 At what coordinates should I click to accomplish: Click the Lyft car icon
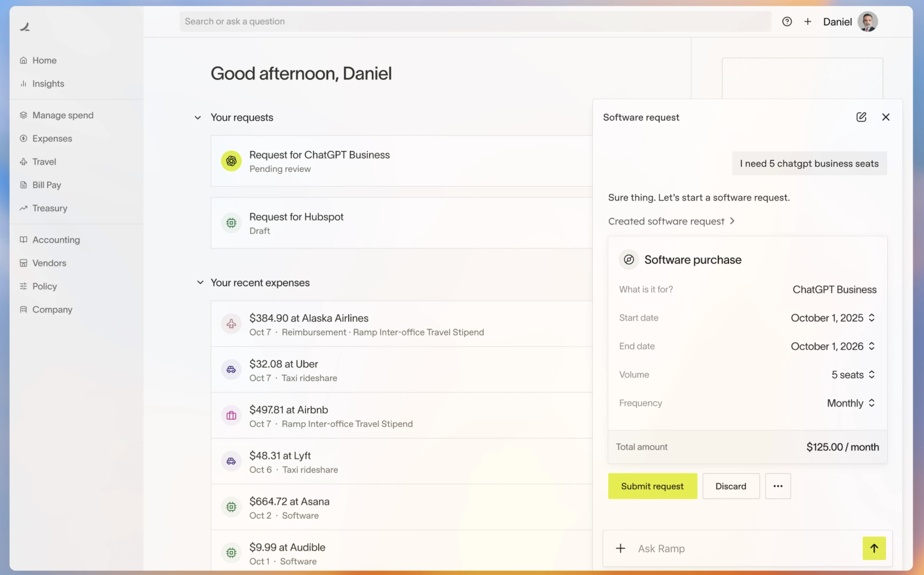(231, 462)
